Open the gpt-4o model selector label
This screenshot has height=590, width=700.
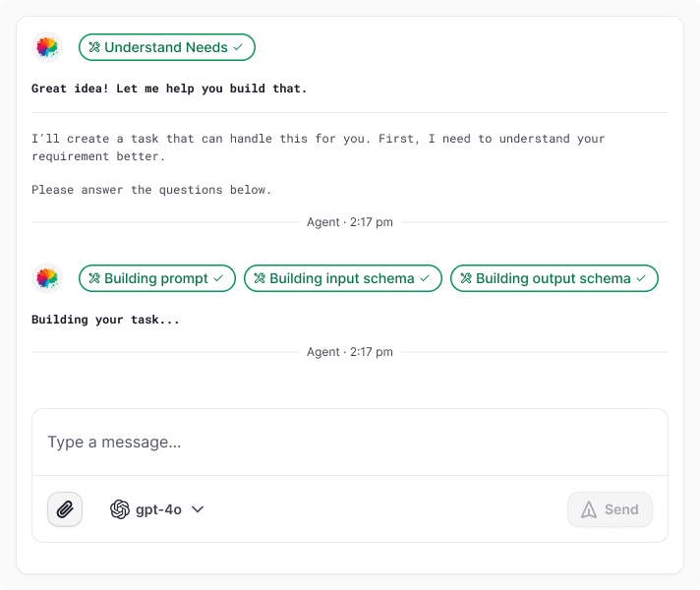click(158, 509)
